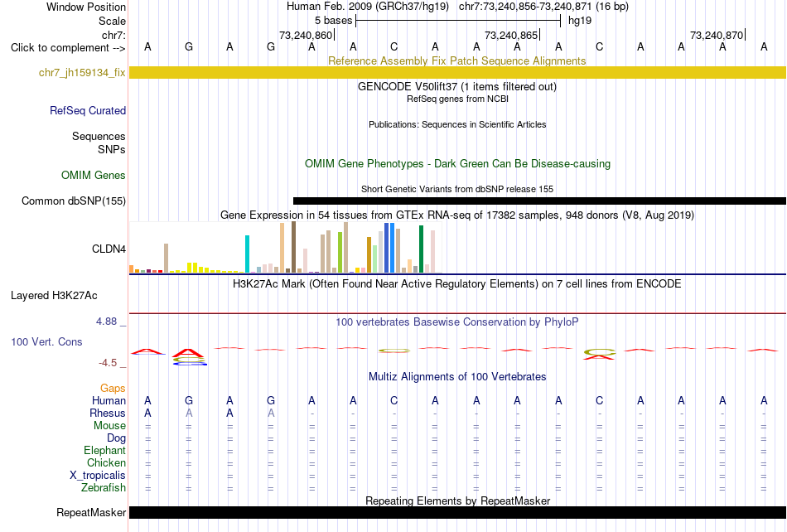Select the Zebrafish alignment row label

coord(104,487)
